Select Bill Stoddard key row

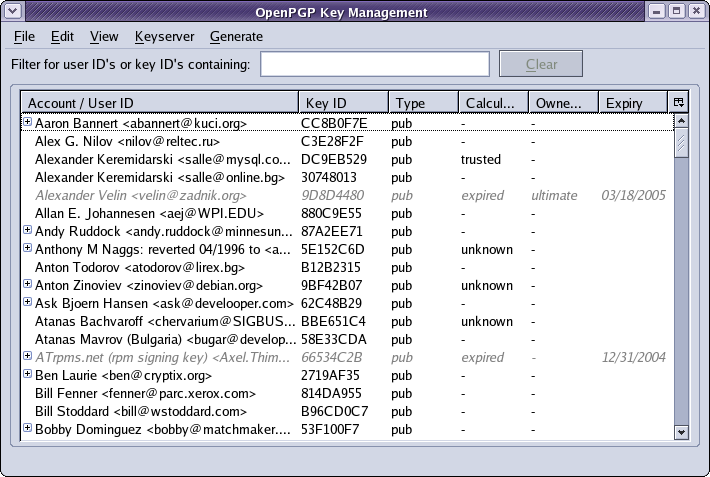347,411
